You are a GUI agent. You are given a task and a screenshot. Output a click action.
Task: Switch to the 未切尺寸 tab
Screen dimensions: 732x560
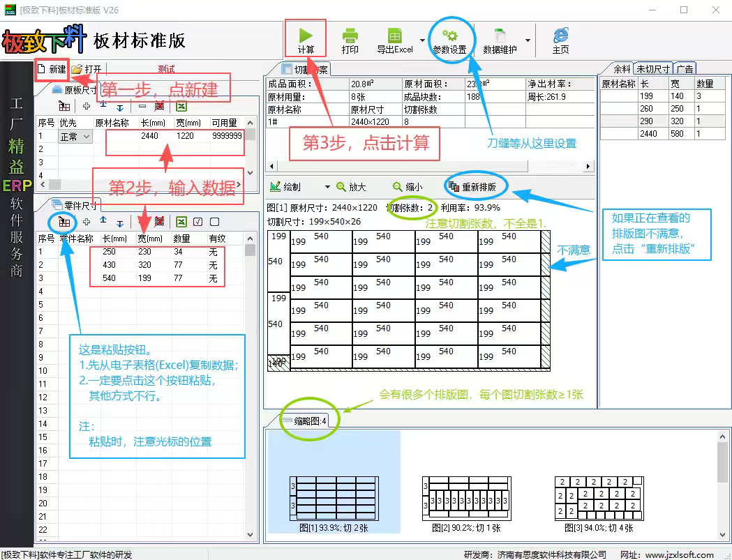(x=652, y=68)
